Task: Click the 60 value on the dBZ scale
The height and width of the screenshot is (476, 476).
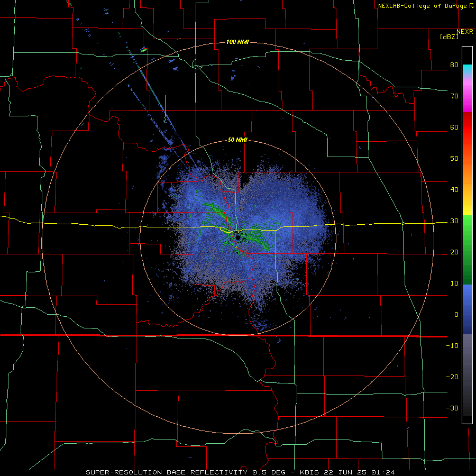Action: 454,127
